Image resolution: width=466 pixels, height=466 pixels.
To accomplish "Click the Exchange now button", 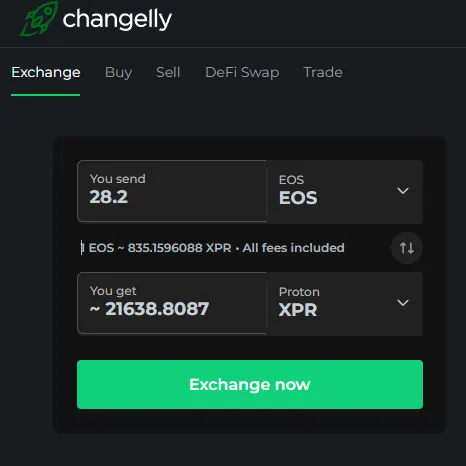I will [250, 384].
